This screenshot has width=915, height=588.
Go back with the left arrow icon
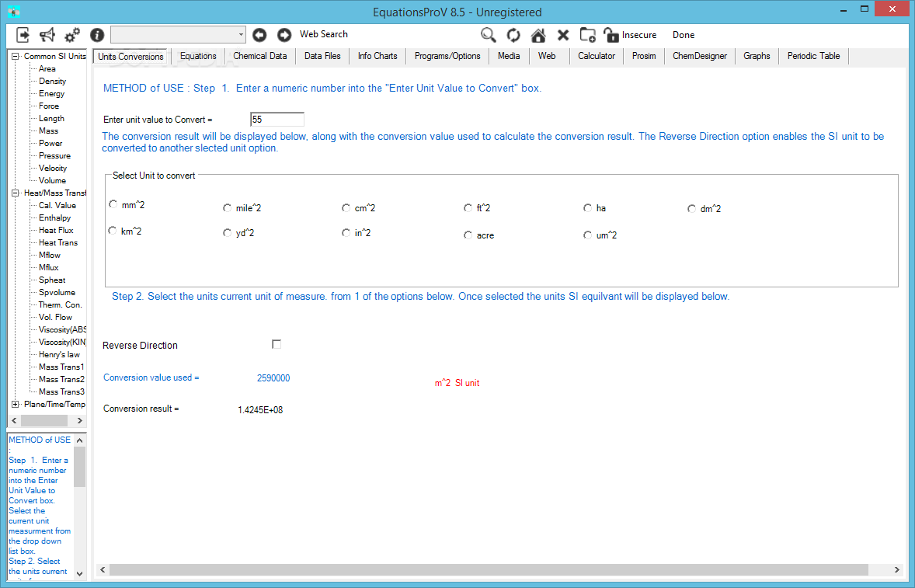click(259, 35)
